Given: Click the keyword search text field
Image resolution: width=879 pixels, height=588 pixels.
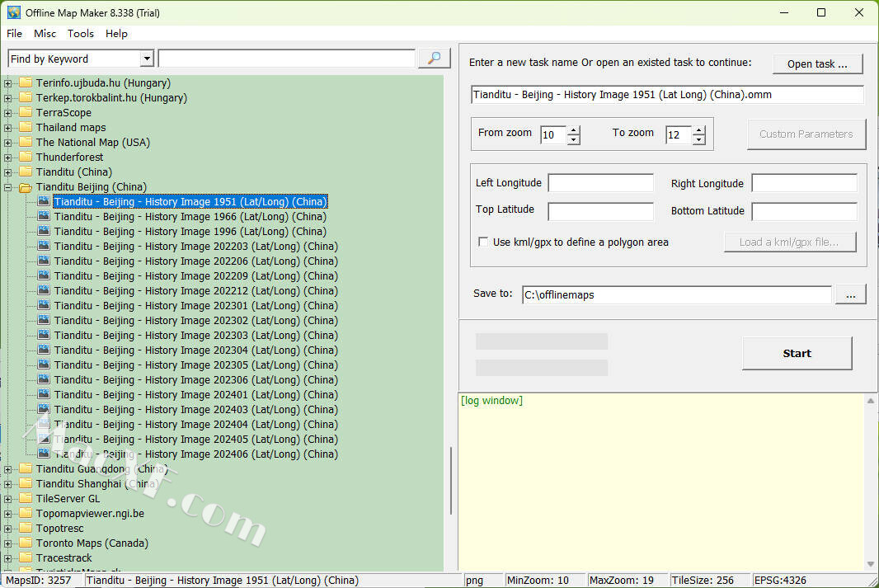Looking at the screenshot, I should point(287,59).
